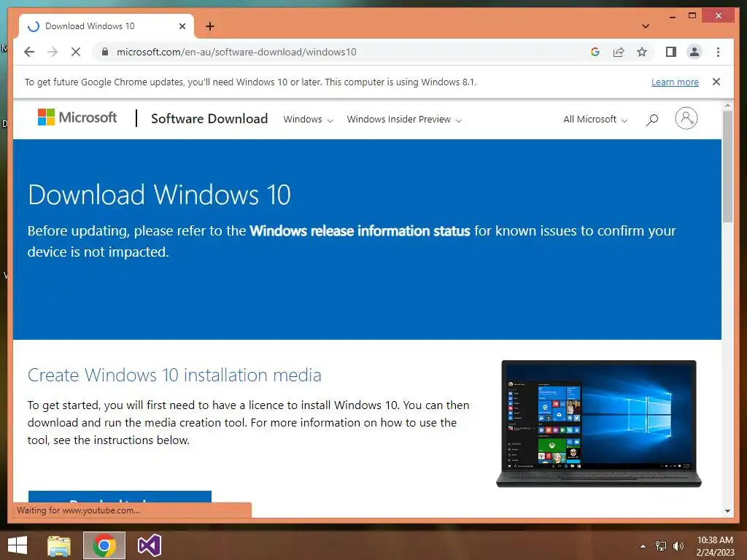Image resolution: width=747 pixels, height=560 pixels.
Task: Open the tab search dropdown arrow
Action: (646, 26)
